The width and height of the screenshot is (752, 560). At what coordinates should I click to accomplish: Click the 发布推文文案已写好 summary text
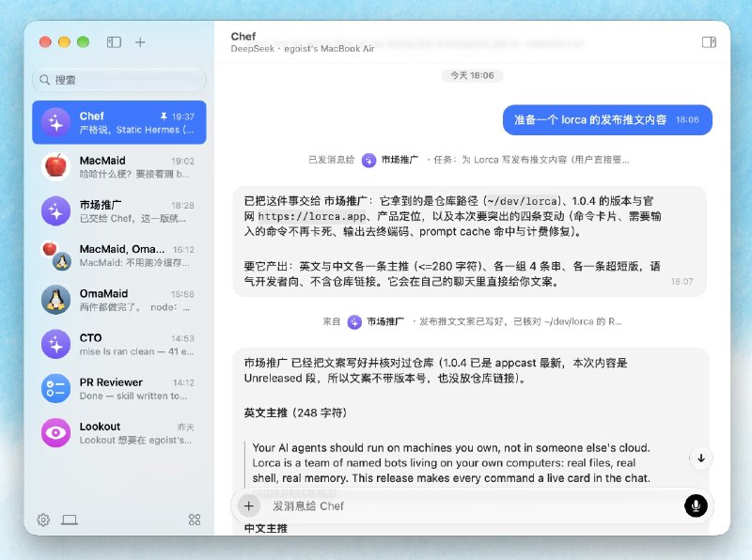tap(521, 321)
